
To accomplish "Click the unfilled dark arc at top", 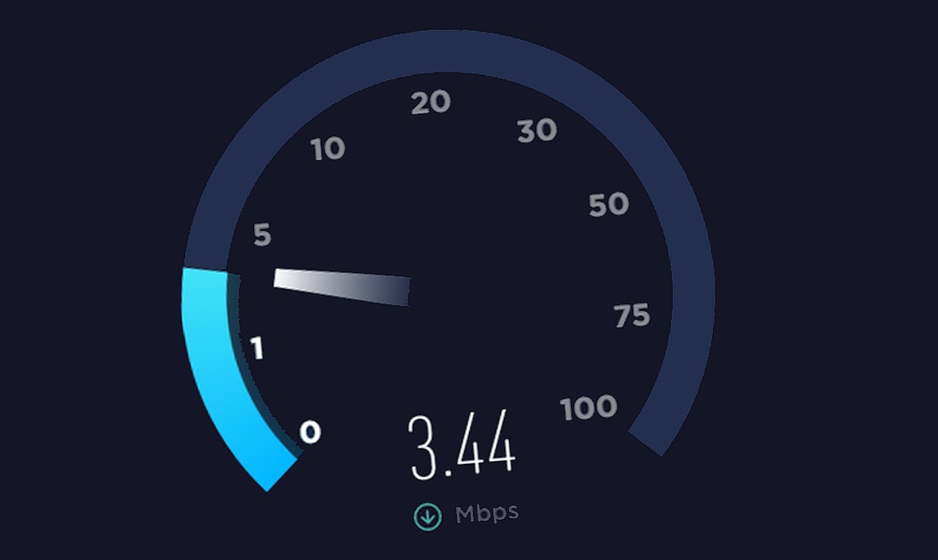I will click(449, 52).
